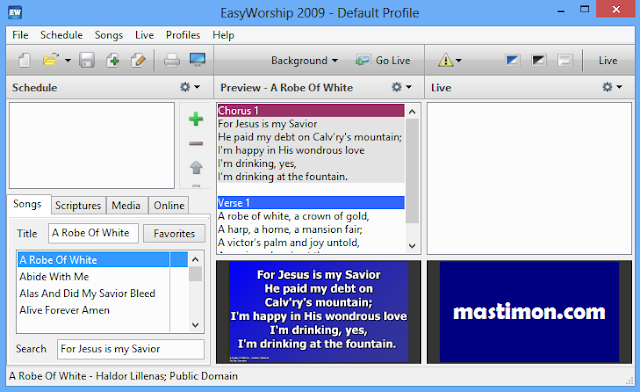Viewport: 640px width, 392px height.
Task: Click into the Title input field
Action: point(93,233)
